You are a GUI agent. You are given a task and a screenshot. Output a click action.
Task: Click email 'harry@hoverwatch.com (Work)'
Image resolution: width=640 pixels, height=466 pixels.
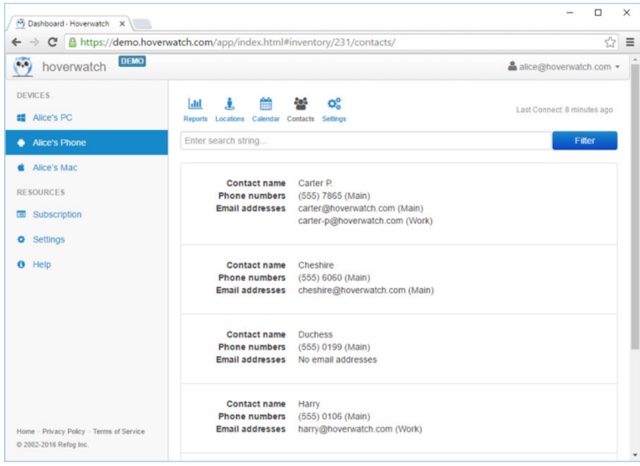[x=360, y=429]
